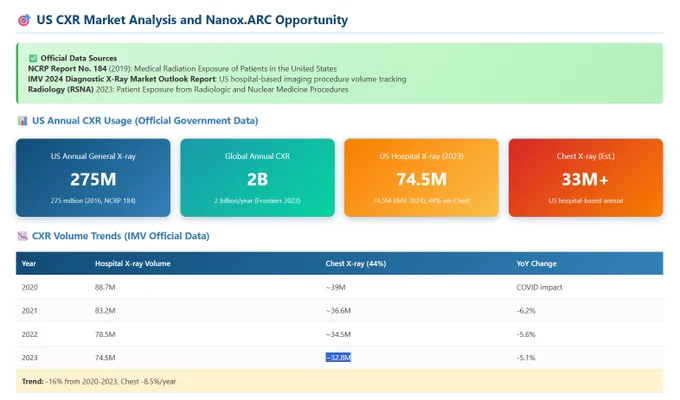680x400 pixels.
Task: Click the bar chart icon beside US Annual CXR Usage
Action: [22, 121]
